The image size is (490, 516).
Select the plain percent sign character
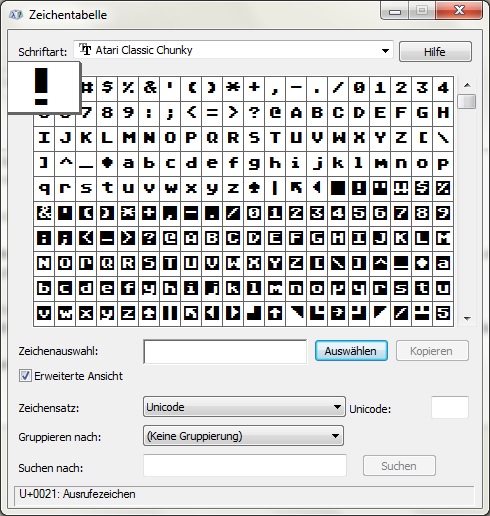coord(128,88)
